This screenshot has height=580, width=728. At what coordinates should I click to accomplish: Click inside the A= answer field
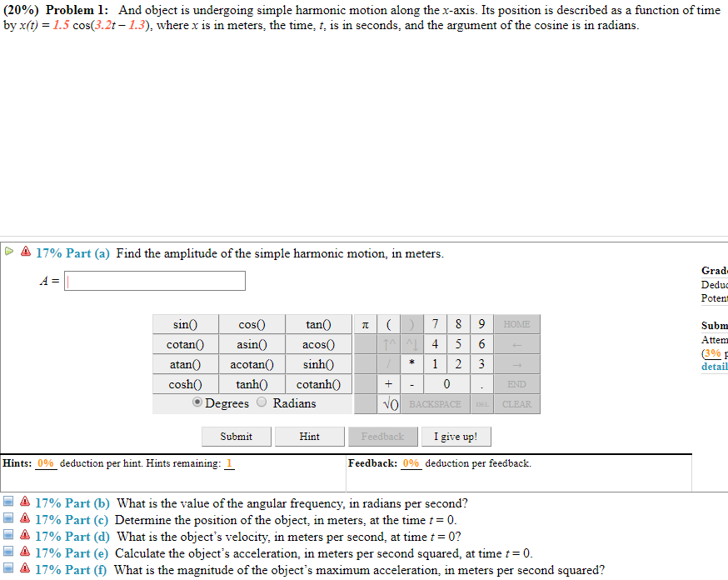click(154, 280)
